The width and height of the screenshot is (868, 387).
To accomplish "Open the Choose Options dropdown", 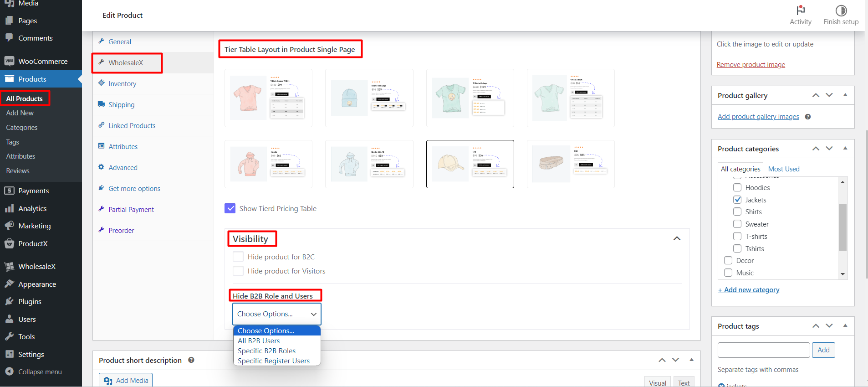I will [277, 314].
